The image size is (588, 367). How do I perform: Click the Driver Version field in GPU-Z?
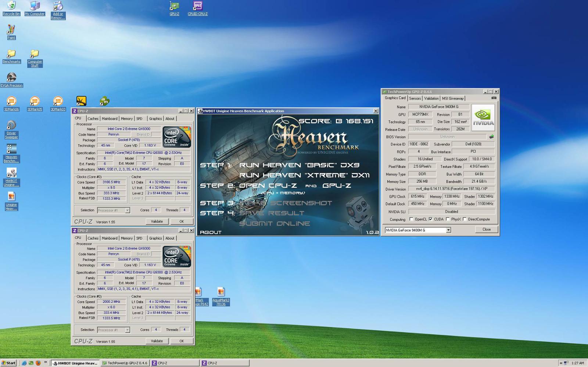click(451, 189)
